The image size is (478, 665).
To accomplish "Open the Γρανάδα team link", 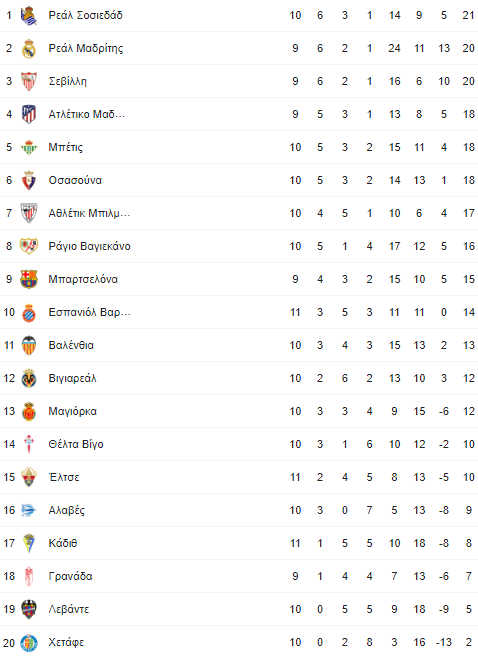I will click(x=70, y=576).
